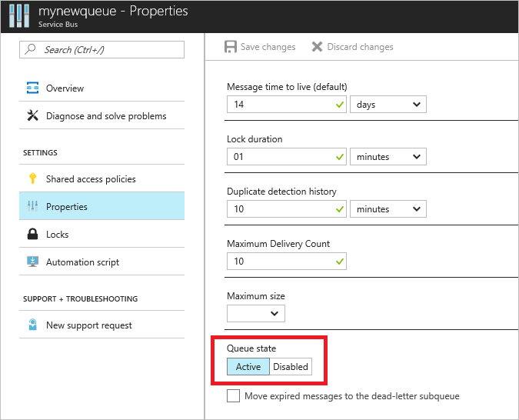Click 'SUPPORT + TROUBLESHOOTING' section heading

[81, 298]
